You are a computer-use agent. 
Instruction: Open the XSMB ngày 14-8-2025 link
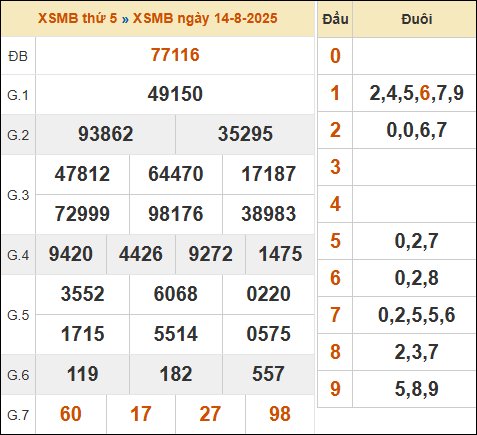205,18
